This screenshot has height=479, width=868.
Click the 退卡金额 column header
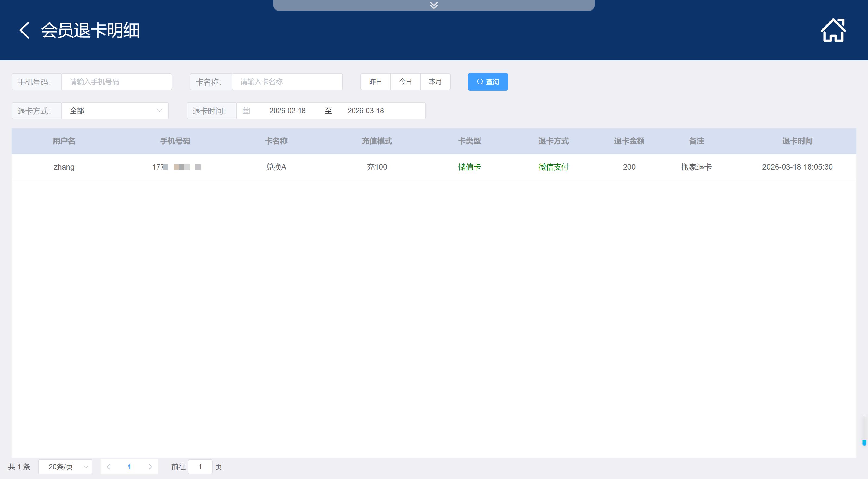pos(629,141)
